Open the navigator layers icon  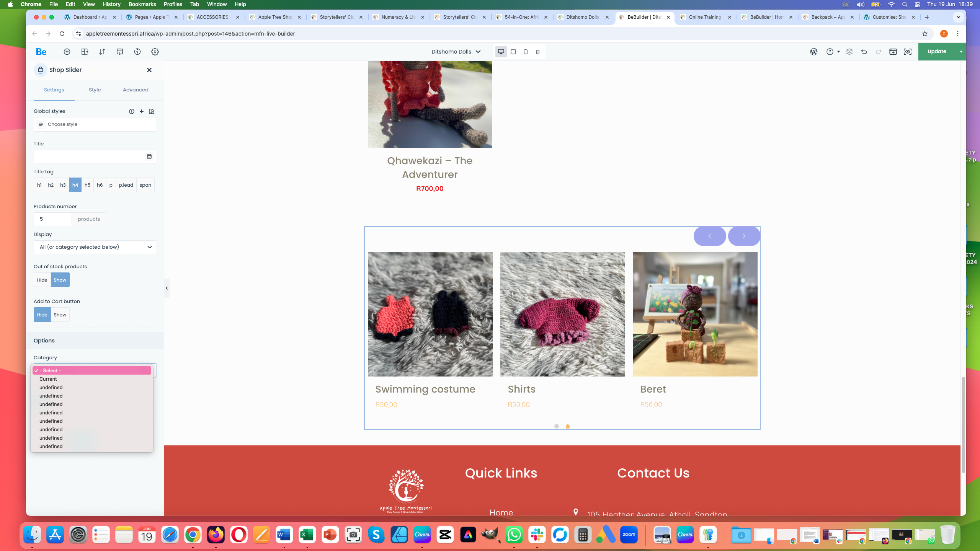(849, 52)
